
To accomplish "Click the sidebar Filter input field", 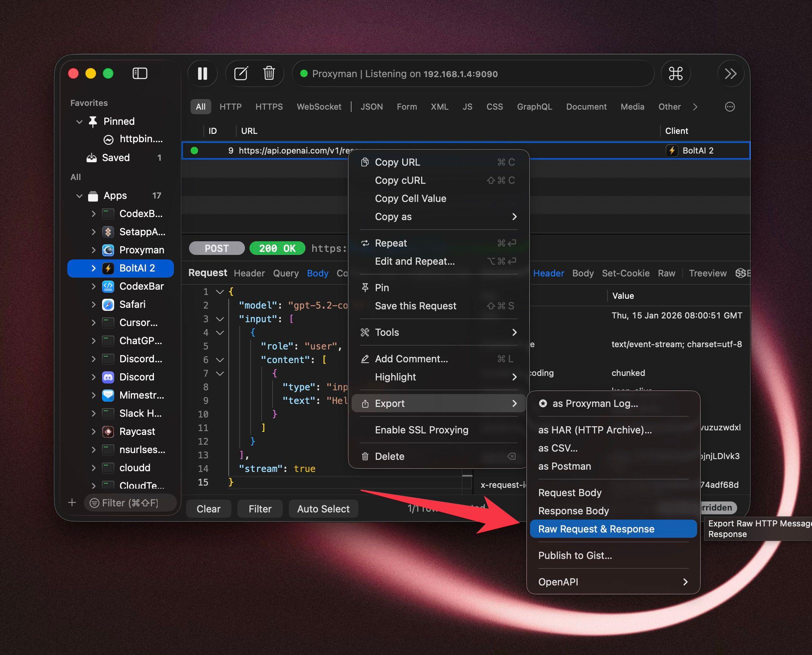I will (x=130, y=503).
